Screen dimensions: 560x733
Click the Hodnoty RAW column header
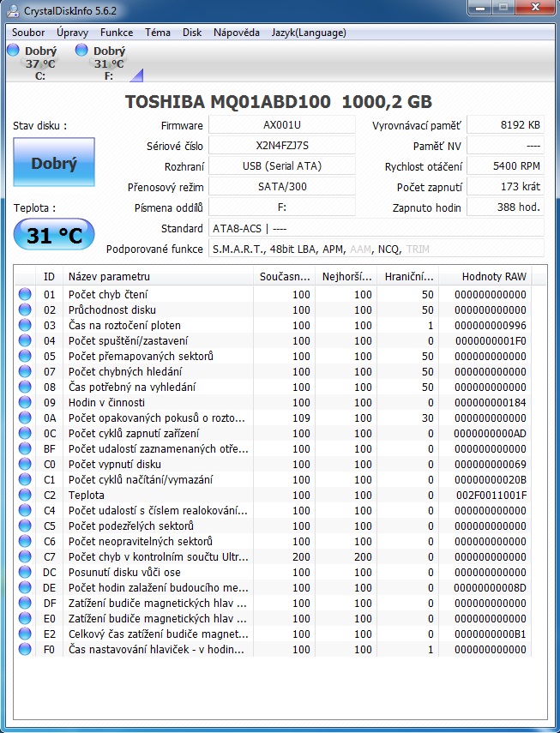[x=485, y=276]
